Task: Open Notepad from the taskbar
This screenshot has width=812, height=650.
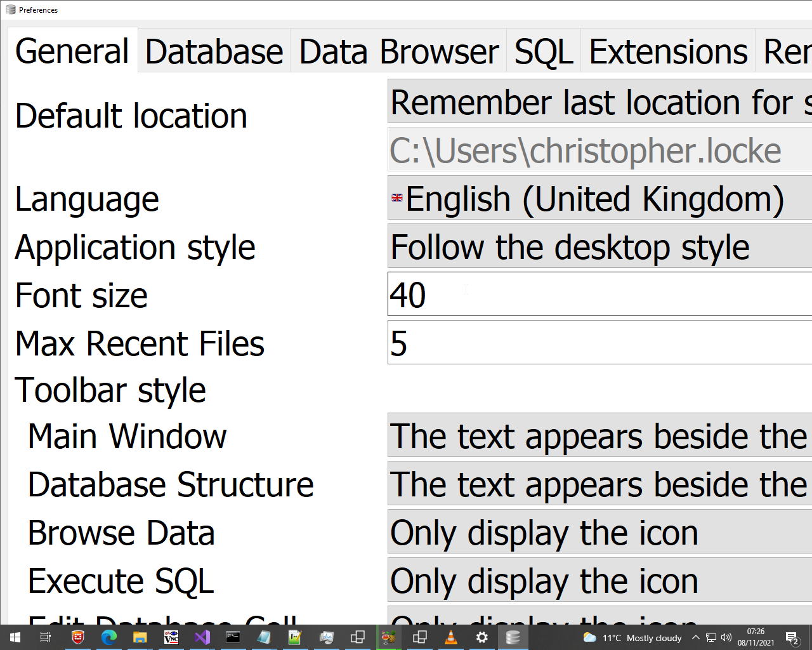Action: [x=264, y=638]
